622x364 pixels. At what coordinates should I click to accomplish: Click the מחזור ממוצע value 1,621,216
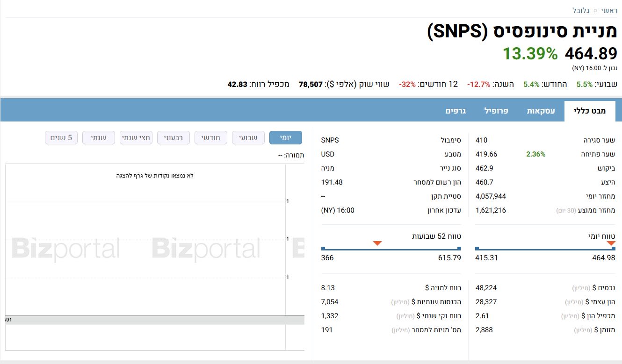coord(491,210)
